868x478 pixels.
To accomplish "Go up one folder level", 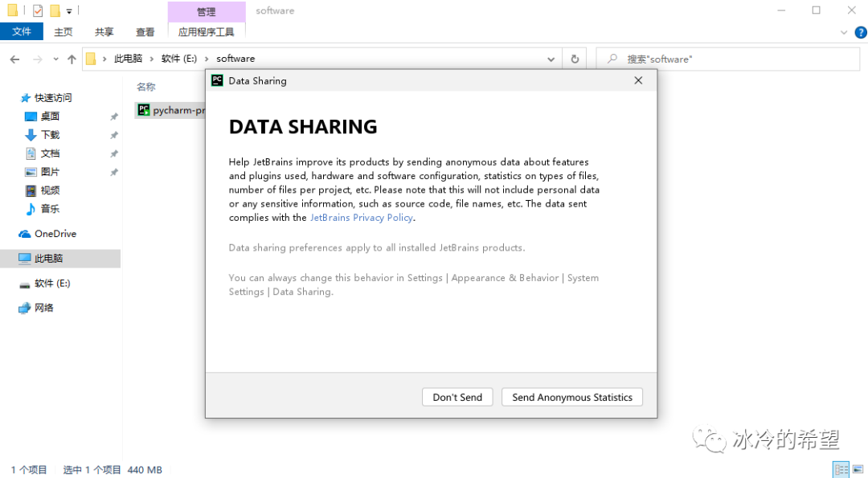I will 72,59.
